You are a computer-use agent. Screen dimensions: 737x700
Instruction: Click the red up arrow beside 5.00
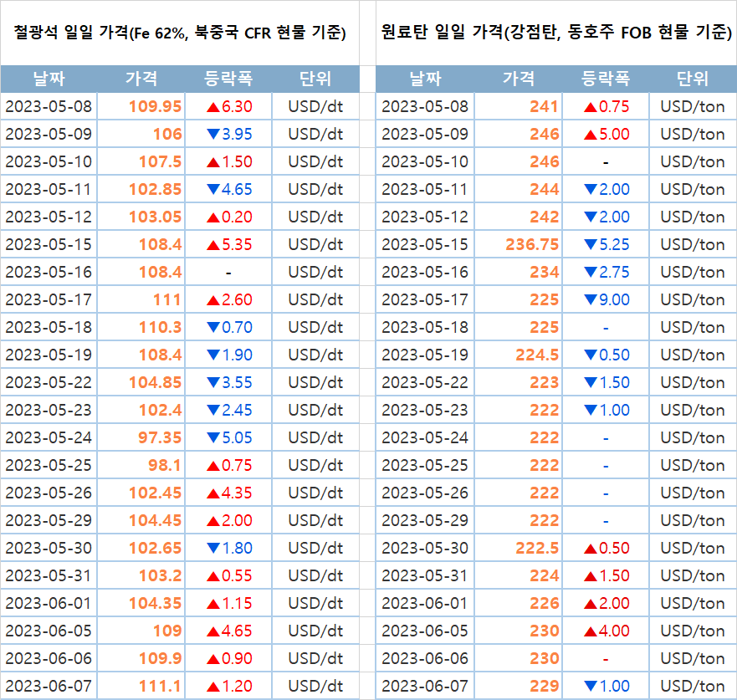[591, 134]
